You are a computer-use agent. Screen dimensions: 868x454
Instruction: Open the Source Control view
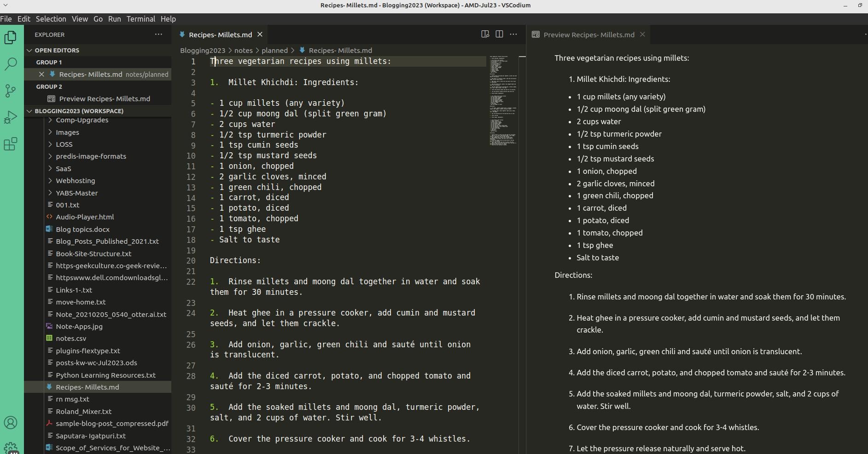click(x=11, y=91)
